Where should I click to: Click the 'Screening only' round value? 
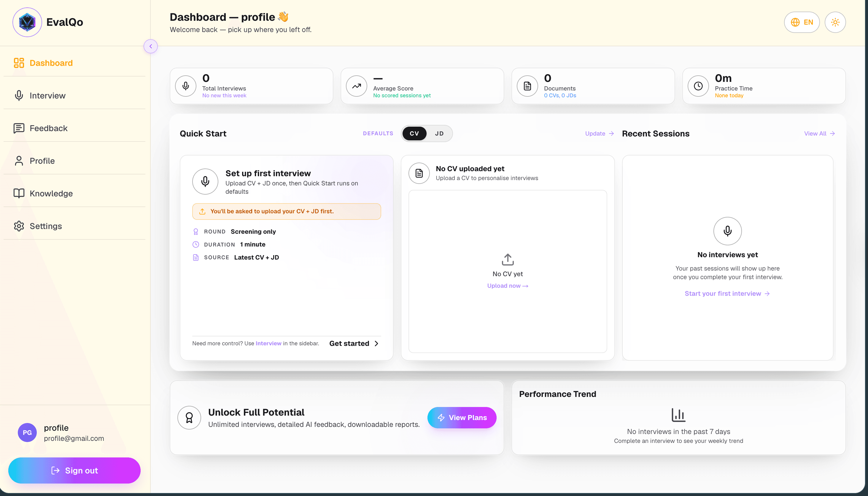pos(253,232)
